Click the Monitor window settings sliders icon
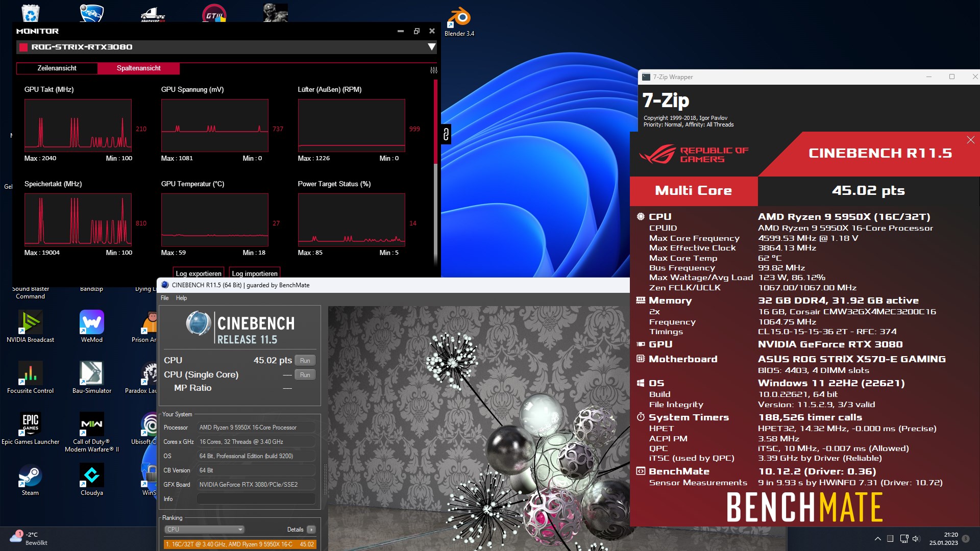The height and width of the screenshot is (551, 980). [x=434, y=70]
